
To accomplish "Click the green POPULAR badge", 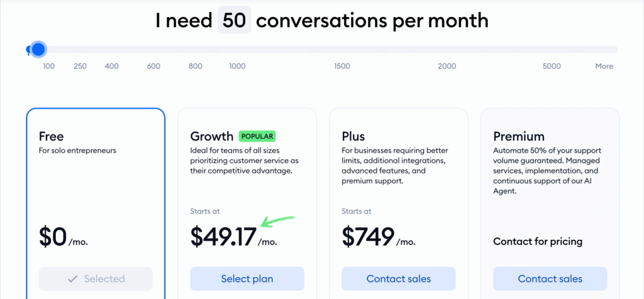I will point(257,136).
